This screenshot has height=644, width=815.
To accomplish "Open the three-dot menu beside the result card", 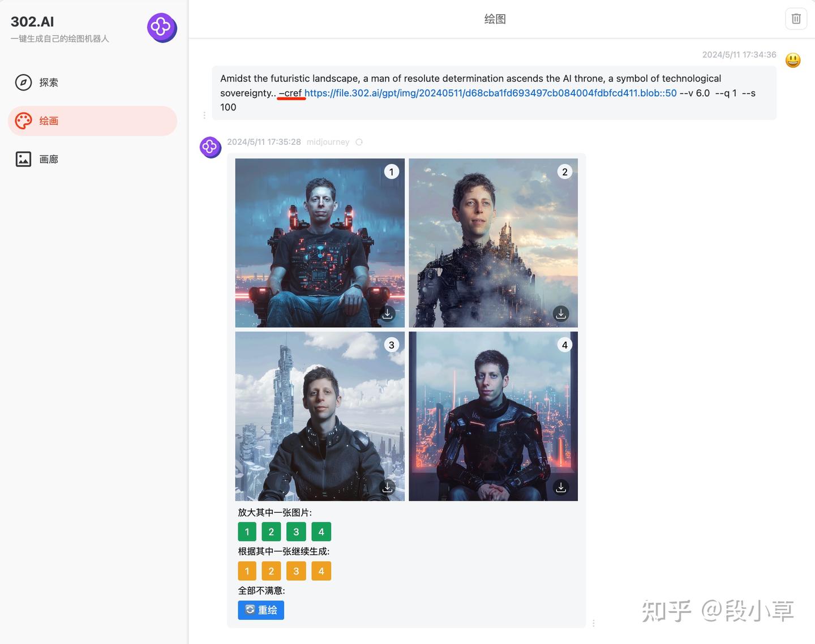I will click(593, 623).
